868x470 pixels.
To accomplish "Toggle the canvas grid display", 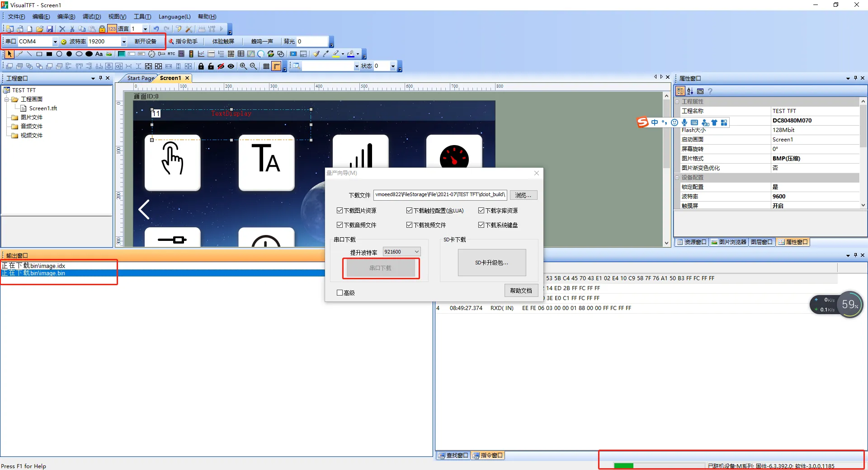I will (266, 66).
